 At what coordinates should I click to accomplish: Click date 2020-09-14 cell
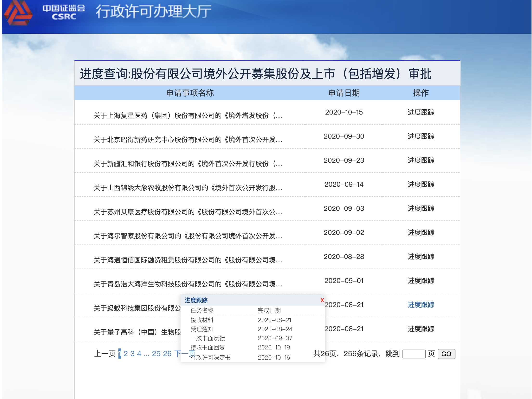[x=344, y=184]
